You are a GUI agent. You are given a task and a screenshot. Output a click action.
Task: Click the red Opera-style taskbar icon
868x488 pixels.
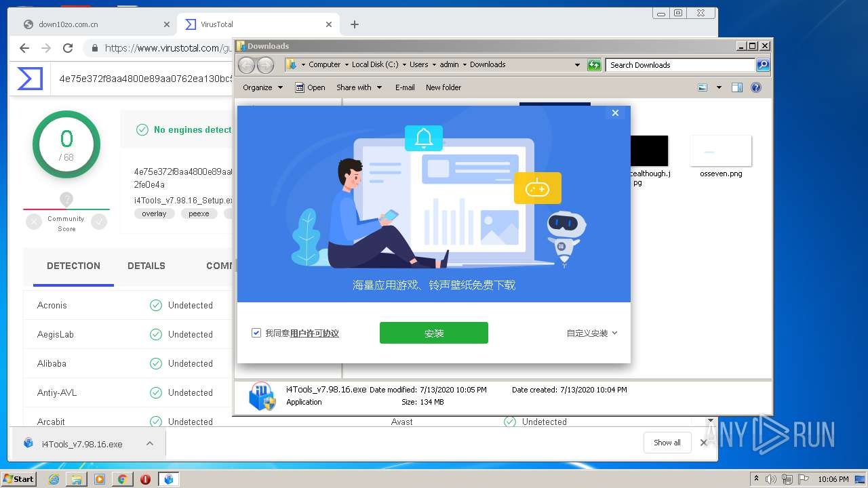point(145,479)
